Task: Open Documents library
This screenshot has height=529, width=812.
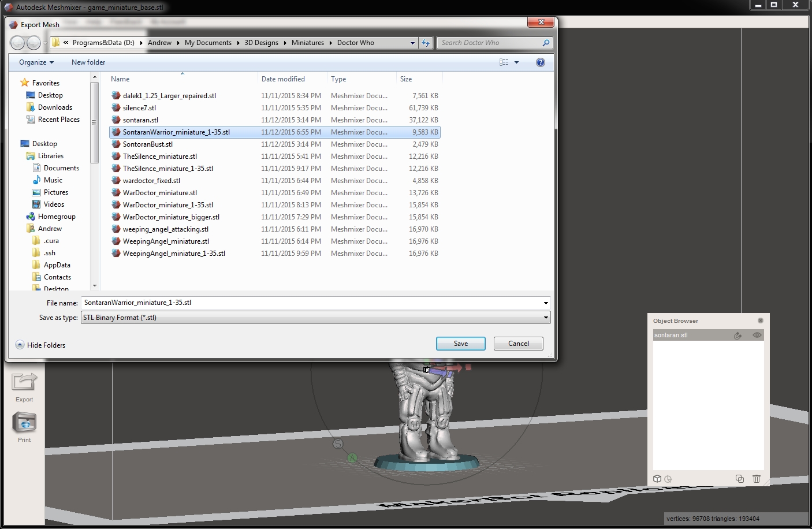Action: click(x=61, y=168)
